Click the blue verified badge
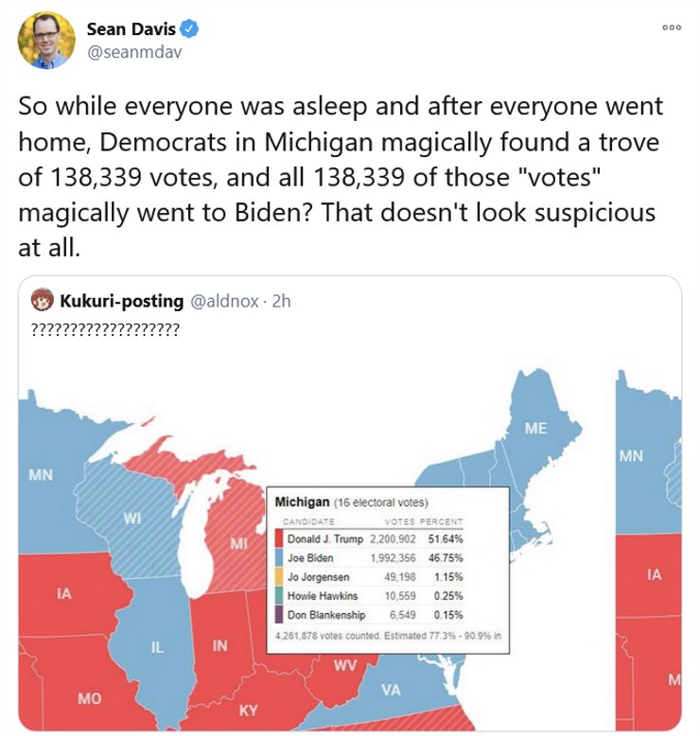700x736 pixels. click(190, 29)
